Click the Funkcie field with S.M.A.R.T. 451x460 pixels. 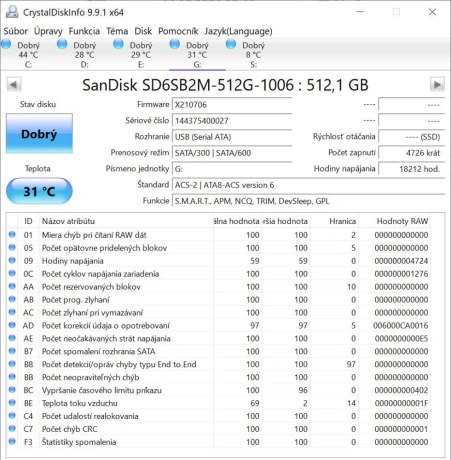[308, 201]
